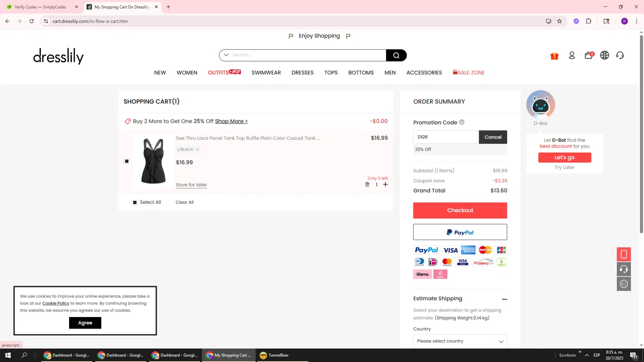Screen dimensions: 644x362
Task: Open the SALE ZONE menu
Action: [469, 72]
